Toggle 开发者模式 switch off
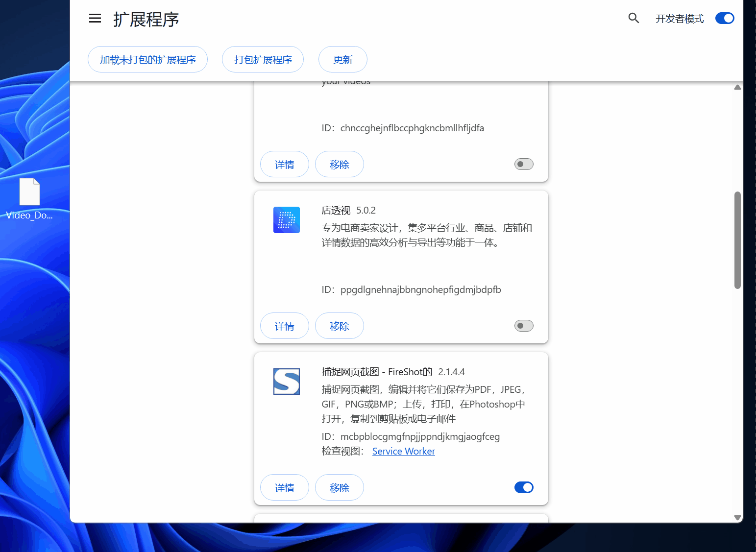Viewport: 756px width, 552px height. [x=724, y=18]
